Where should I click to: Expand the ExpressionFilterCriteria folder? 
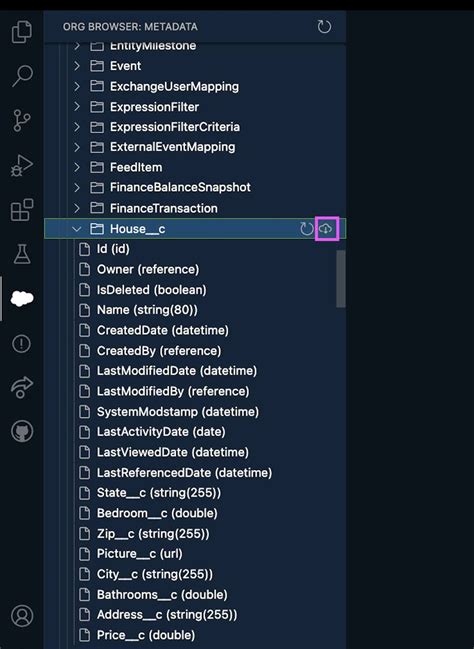[x=77, y=127]
